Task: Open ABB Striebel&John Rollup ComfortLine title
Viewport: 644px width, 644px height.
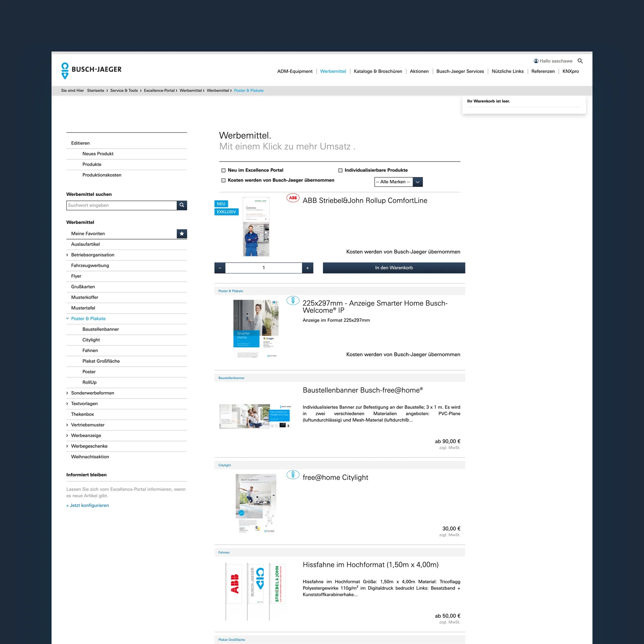Action: [365, 201]
